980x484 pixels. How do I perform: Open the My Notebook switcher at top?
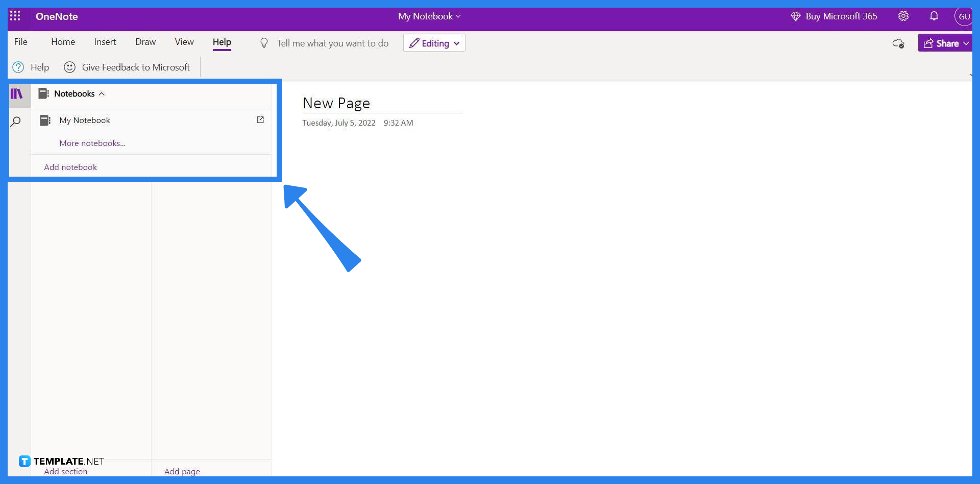tap(429, 16)
